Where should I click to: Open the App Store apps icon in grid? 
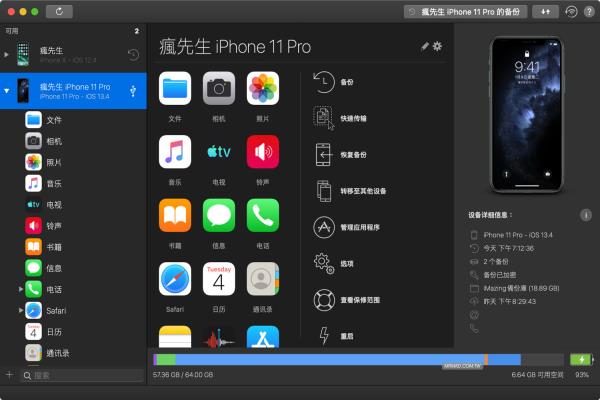[263, 337]
